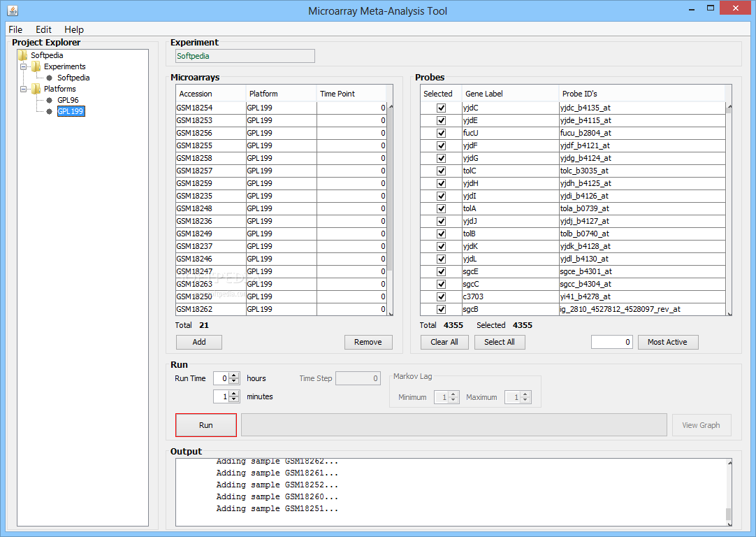The width and height of the screenshot is (756, 537).
Task: Click the Microarrays table vertical scrollbar
Action: pos(391,210)
